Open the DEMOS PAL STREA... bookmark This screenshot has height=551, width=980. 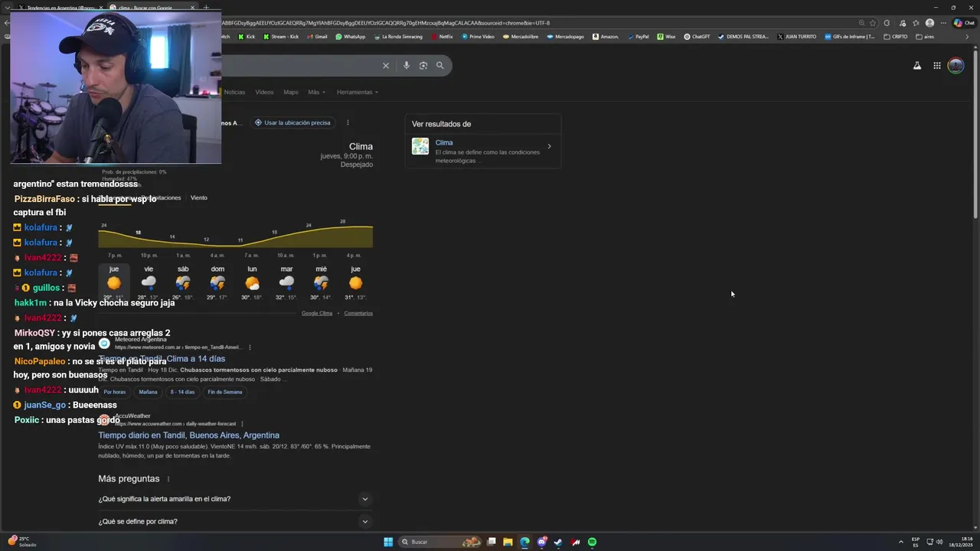tap(743, 37)
